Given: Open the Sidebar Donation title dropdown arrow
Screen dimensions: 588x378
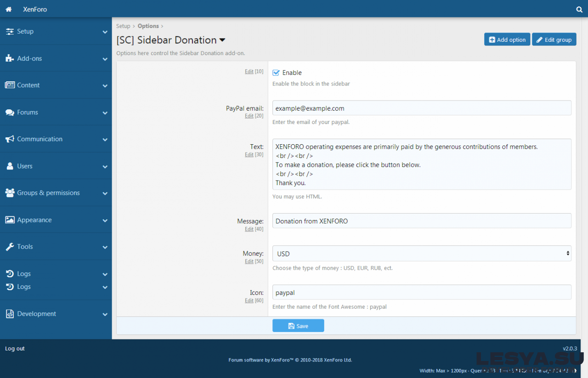Looking at the screenshot, I should (222, 40).
